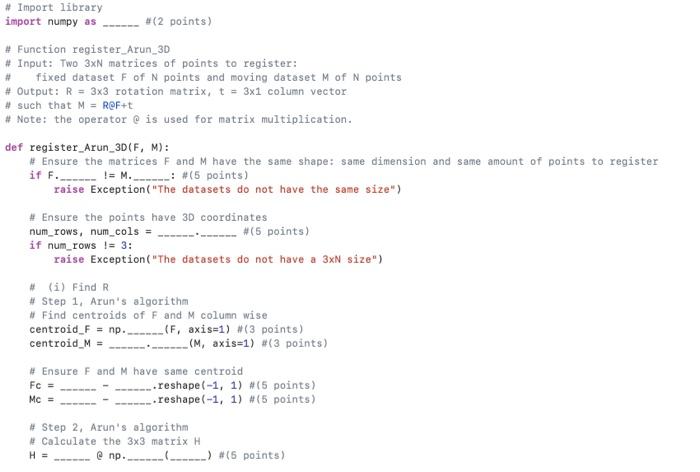
Task: Click the blank after 'centroid_F = np.'
Action: (146, 330)
